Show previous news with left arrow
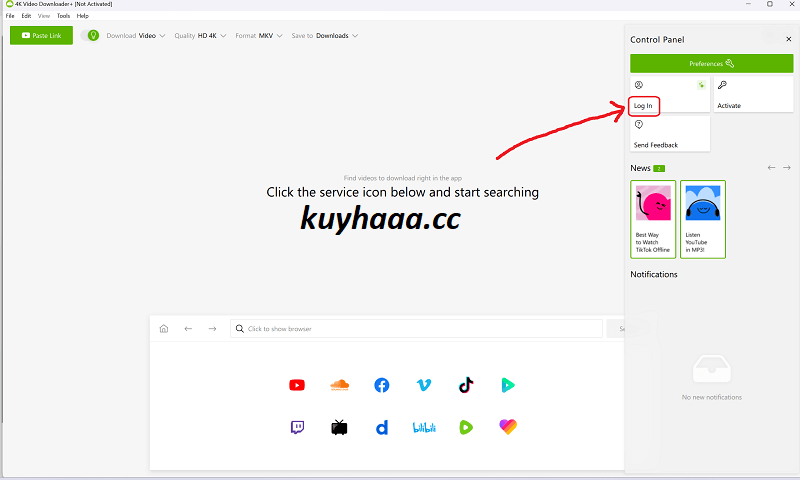Viewport: 800px width, 480px height. click(x=771, y=167)
